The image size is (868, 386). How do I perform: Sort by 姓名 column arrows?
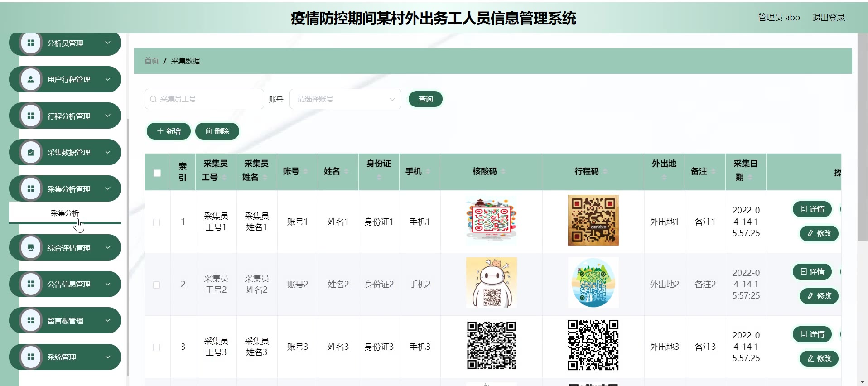click(346, 171)
